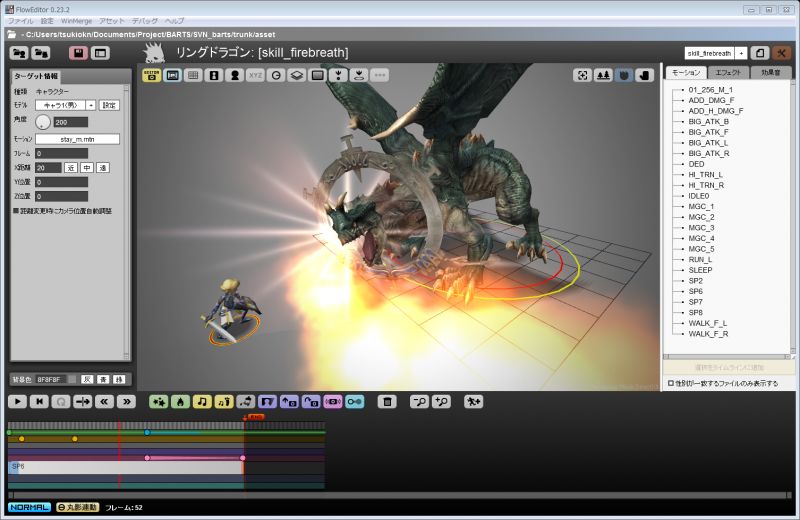The width and height of the screenshot is (800, 520).
Task: Open the skill_firebreath dropdown arrow
Action: (x=741, y=53)
